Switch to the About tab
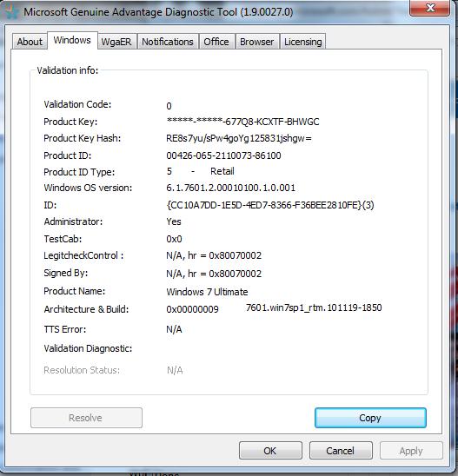The width and height of the screenshot is (458, 476). tap(30, 42)
